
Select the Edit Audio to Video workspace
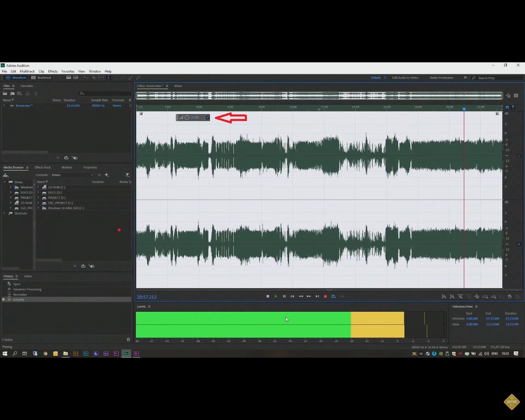coord(405,78)
